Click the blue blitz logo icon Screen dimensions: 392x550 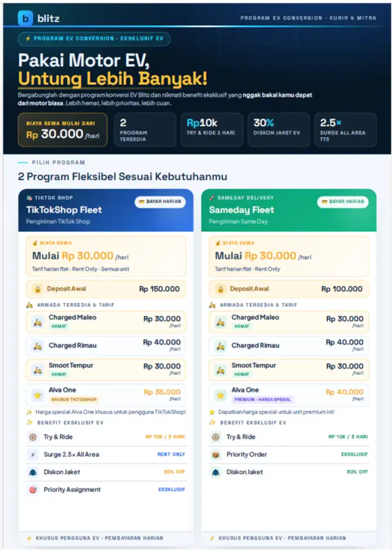coord(25,18)
